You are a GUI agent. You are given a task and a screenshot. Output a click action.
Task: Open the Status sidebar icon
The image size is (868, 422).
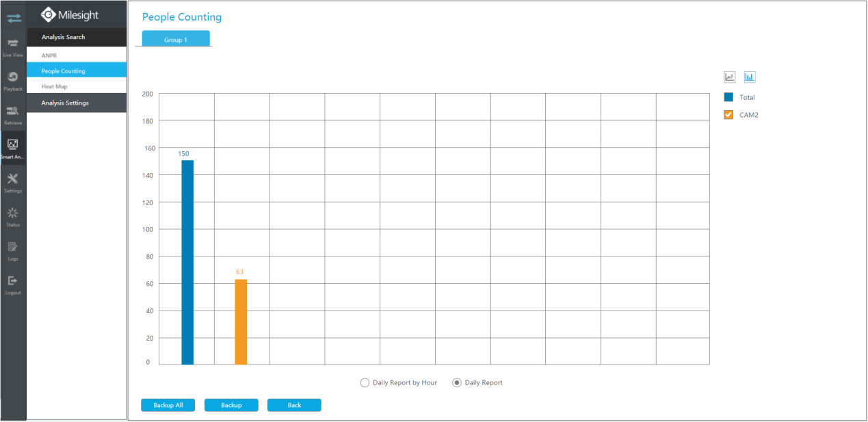click(x=13, y=216)
